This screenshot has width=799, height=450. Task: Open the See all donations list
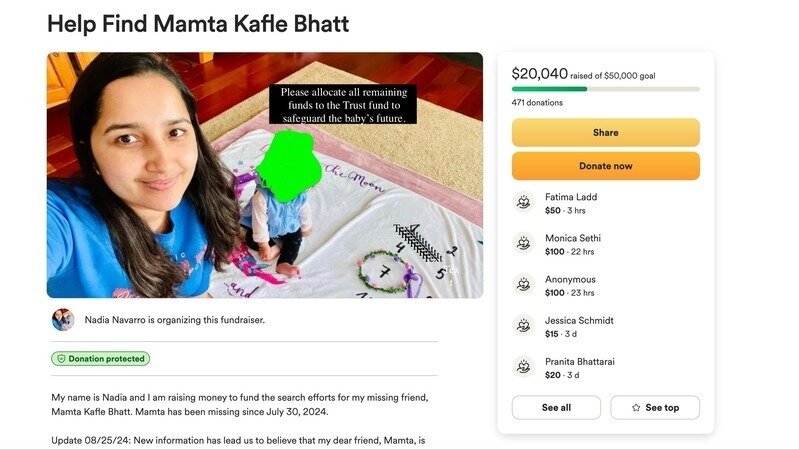pyautogui.click(x=556, y=408)
